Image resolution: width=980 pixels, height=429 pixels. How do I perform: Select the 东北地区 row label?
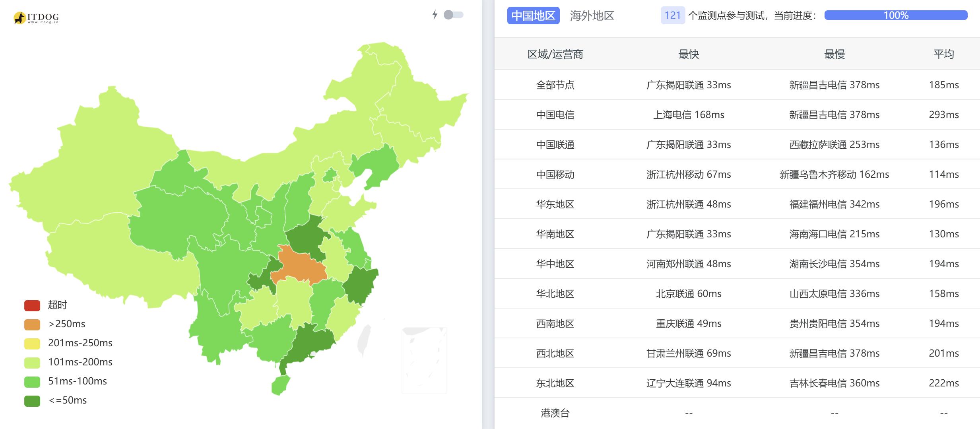pos(555,383)
